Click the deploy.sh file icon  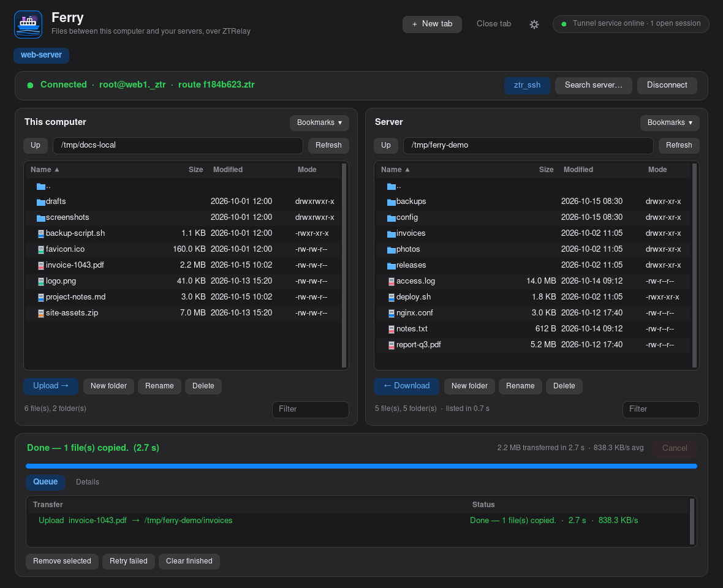pyautogui.click(x=392, y=297)
